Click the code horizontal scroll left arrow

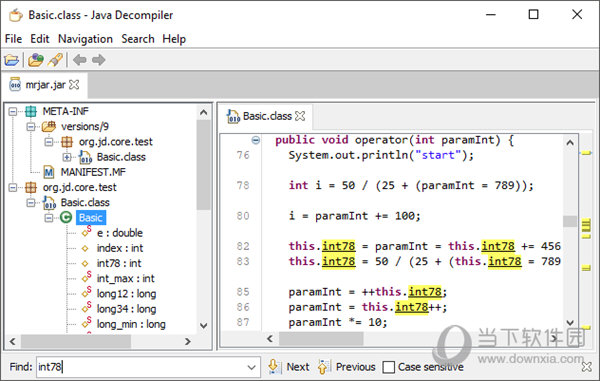(x=270, y=338)
